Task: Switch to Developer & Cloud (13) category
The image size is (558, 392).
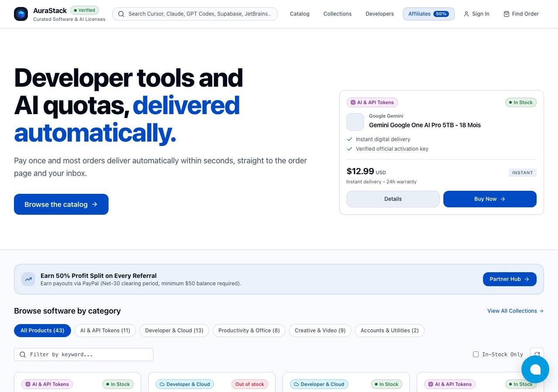Action: click(x=174, y=331)
